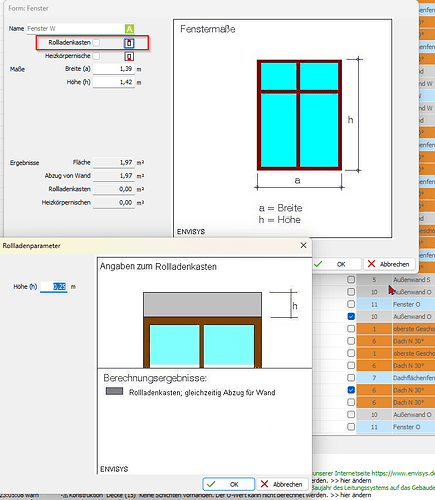Cancel the Fenster form
Screen dimensions: 435x500
coord(389,264)
